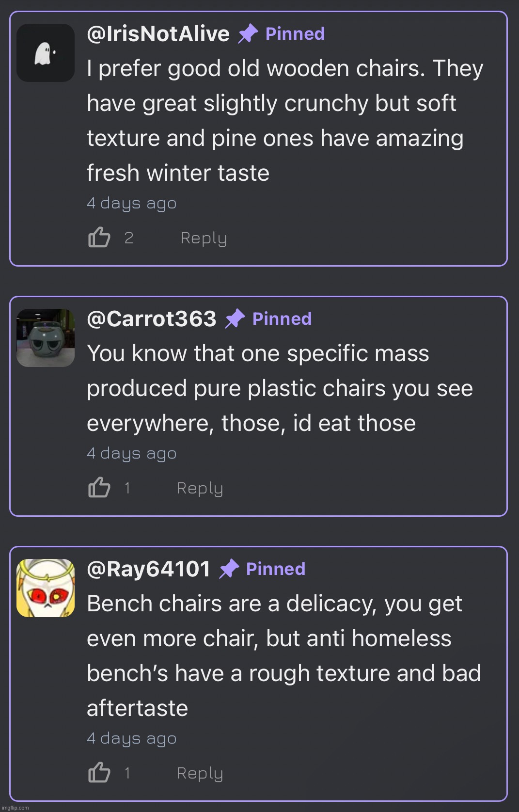Click the pin icon beside IrisNotAlive

(248, 34)
